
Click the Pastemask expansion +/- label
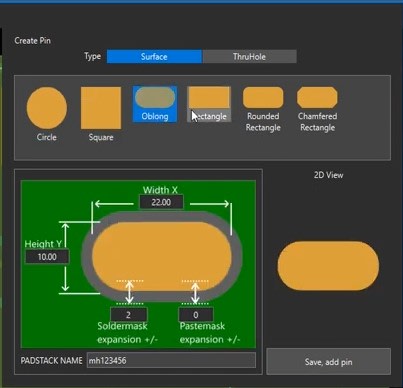pyautogui.click(x=209, y=333)
